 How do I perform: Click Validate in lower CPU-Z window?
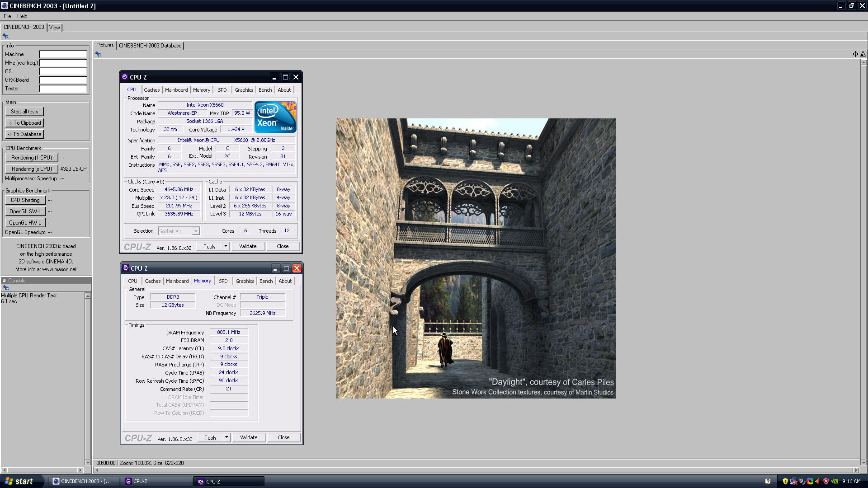(x=249, y=437)
